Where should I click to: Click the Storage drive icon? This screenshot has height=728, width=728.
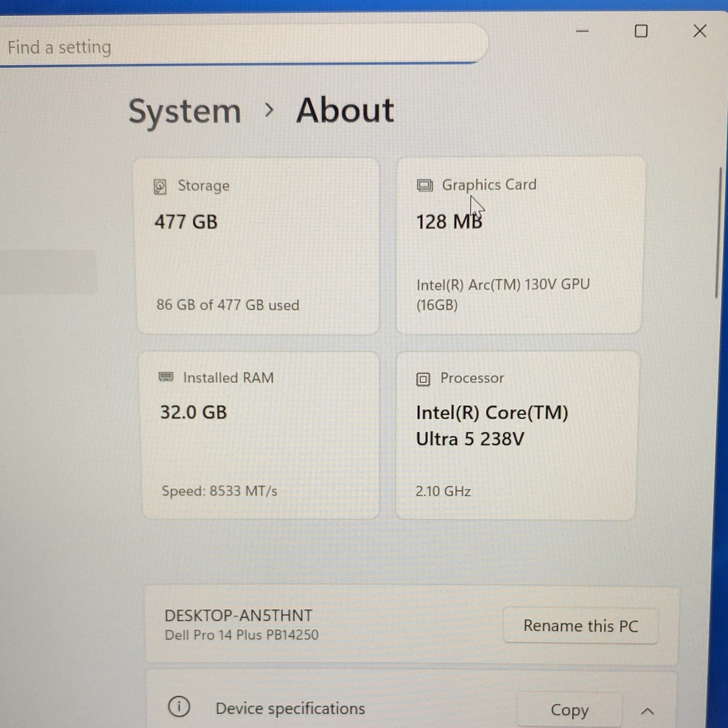click(x=160, y=187)
